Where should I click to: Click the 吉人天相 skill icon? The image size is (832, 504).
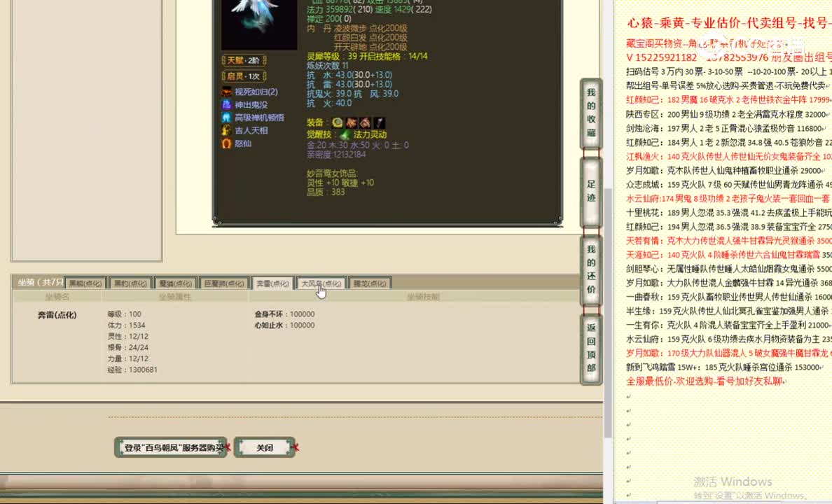(x=227, y=130)
